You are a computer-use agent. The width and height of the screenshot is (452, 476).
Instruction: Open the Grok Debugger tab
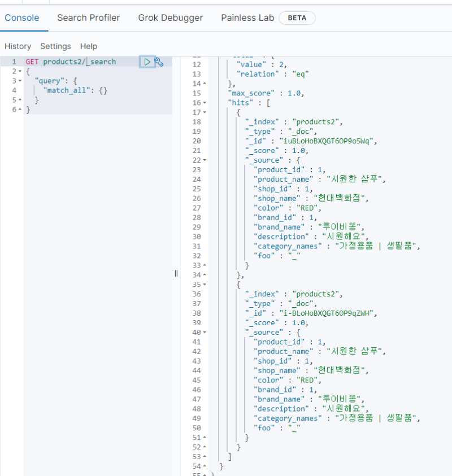pos(171,18)
